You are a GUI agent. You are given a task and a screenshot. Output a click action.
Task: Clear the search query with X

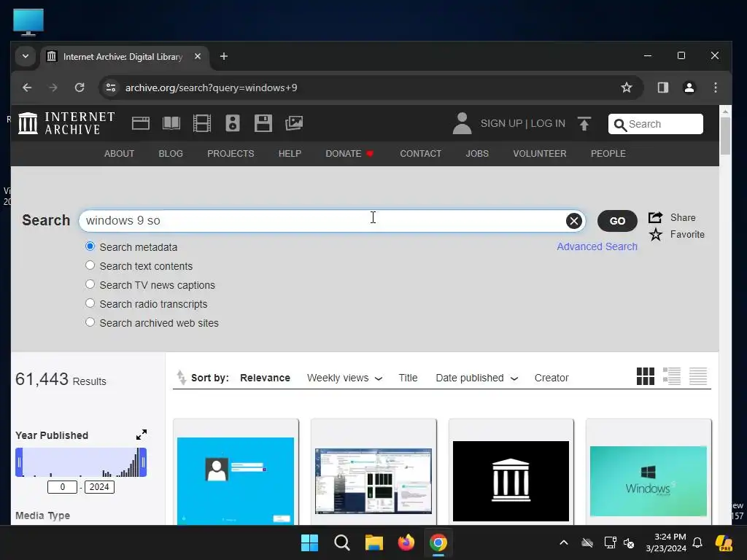tap(573, 221)
